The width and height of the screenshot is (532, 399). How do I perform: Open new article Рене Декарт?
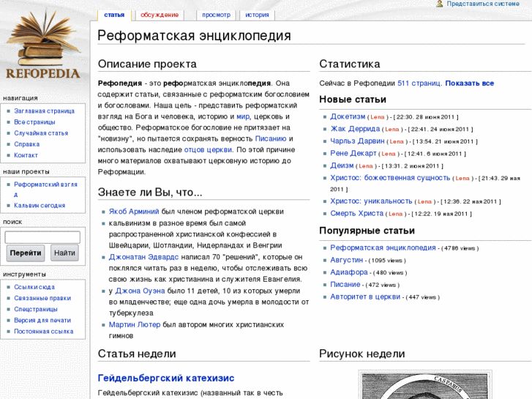coord(353,153)
